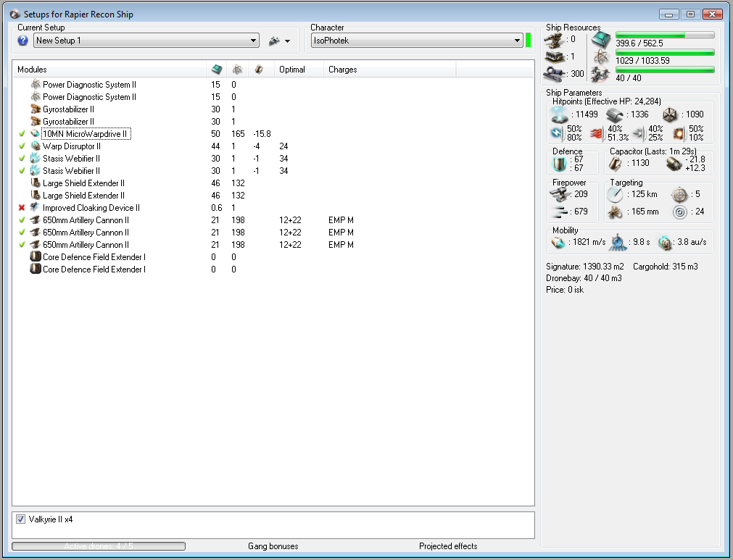Toggle the second Stasis Webifier II checkmark
The width and height of the screenshot is (733, 560).
pyautogui.click(x=22, y=171)
